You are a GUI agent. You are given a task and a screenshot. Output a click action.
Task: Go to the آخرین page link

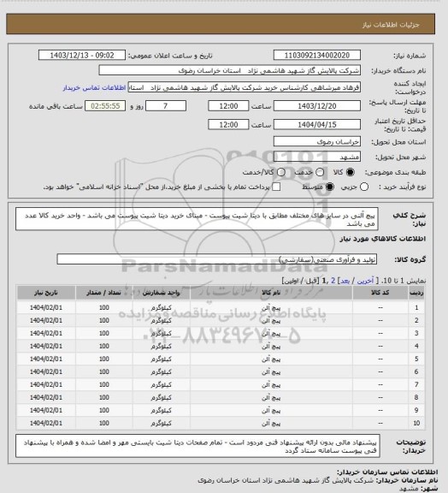(x=365, y=281)
